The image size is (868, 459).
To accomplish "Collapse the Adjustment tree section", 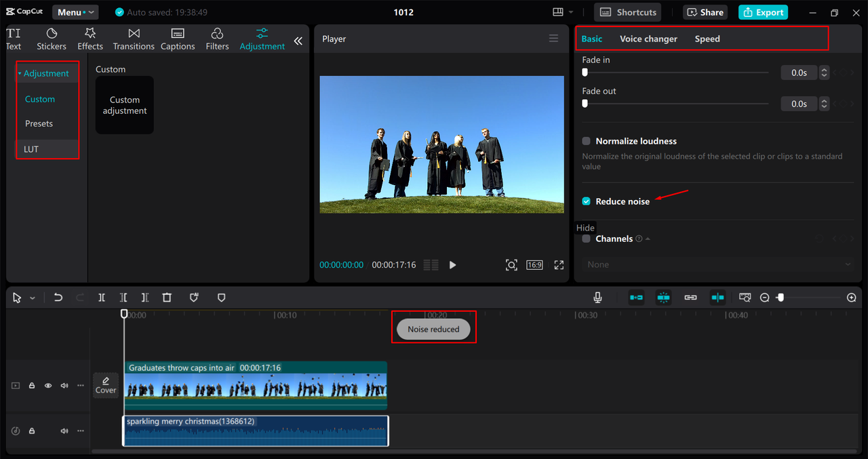I will tap(20, 73).
